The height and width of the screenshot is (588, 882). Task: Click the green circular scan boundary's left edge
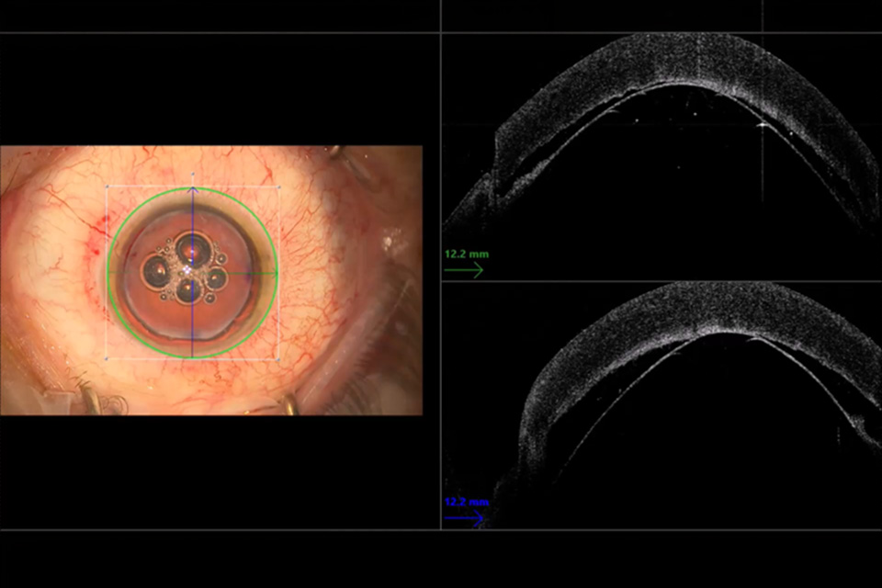coord(108,273)
